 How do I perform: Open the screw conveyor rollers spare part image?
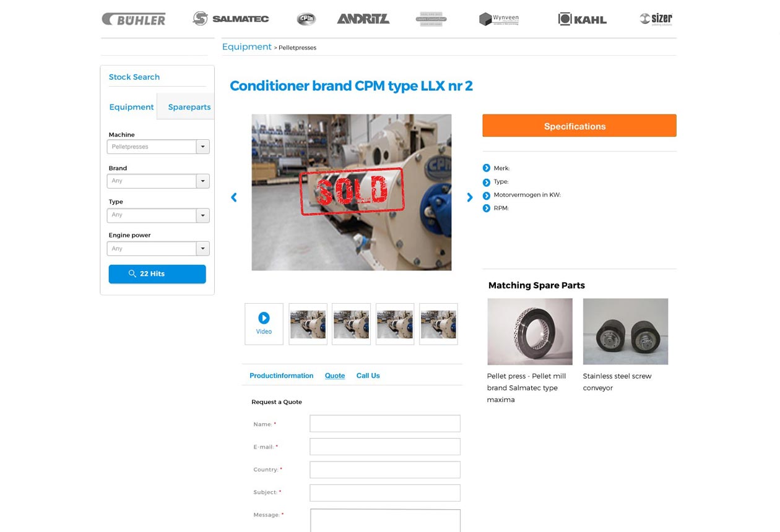point(626,332)
